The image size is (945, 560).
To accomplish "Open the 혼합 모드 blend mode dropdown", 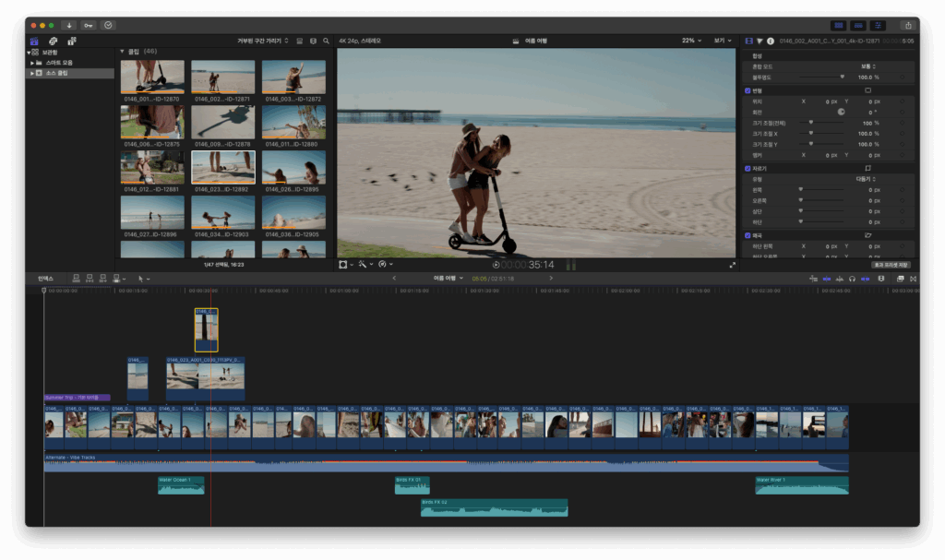I will (x=867, y=66).
